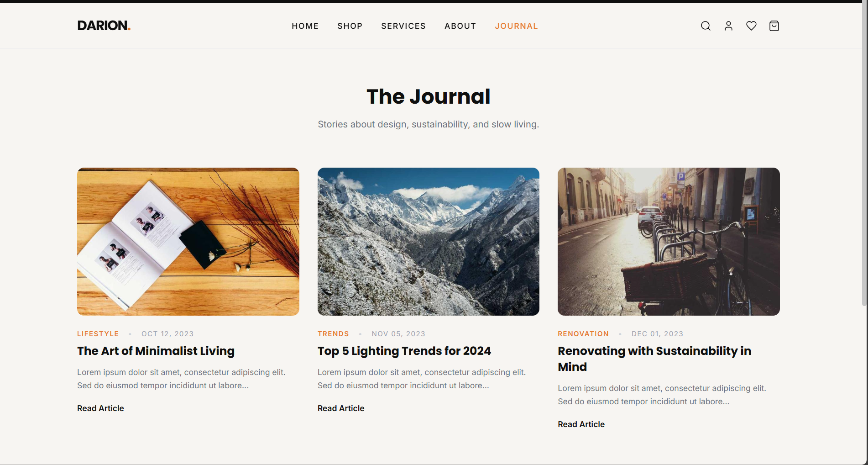Open the snowy mountain article image
The image size is (868, 465).
(x=429, y=242)
